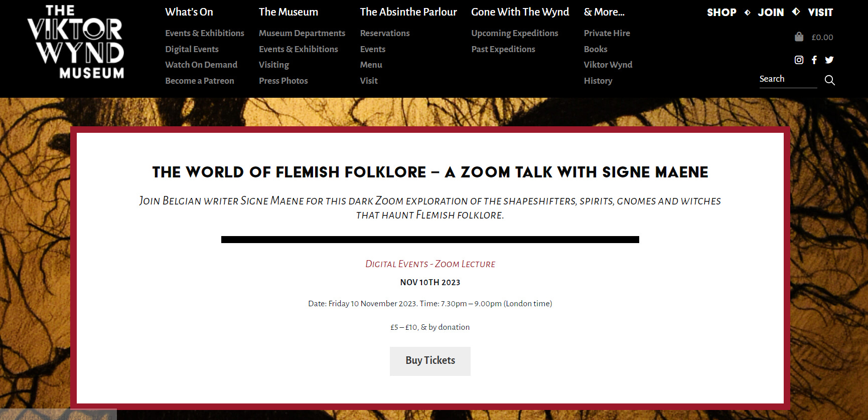Visit the museum's Facebook page

(x=814, y=60)
